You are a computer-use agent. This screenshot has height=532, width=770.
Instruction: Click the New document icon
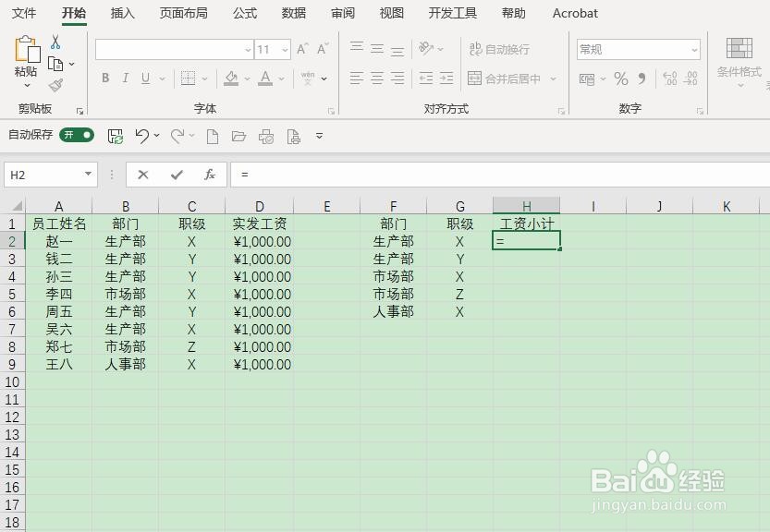(213, 136)
